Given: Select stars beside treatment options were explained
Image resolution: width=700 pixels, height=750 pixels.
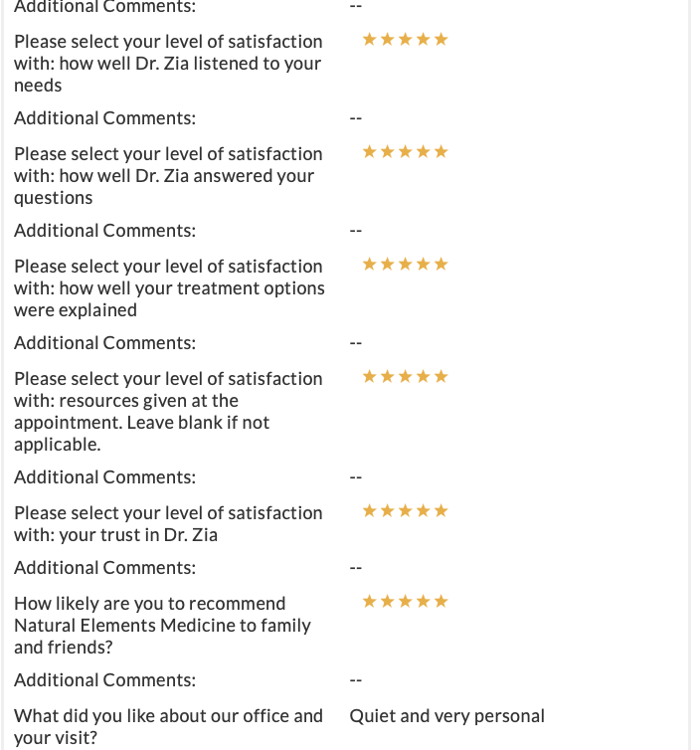Looking at the screenshot, I should coord(405,264).
